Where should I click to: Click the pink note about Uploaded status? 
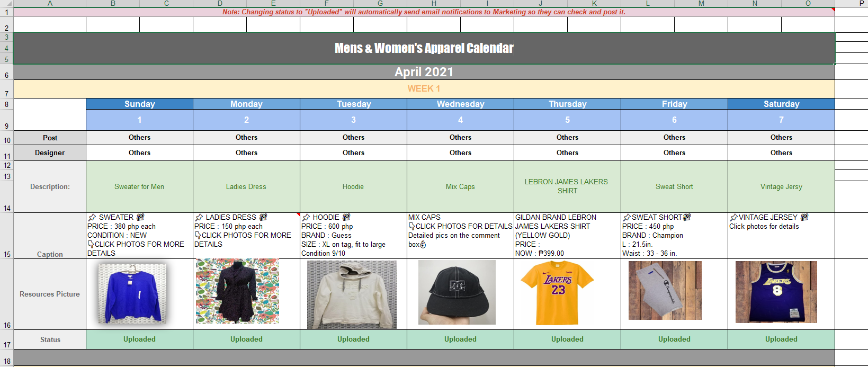pyautogui.click(x=424, y=12)
